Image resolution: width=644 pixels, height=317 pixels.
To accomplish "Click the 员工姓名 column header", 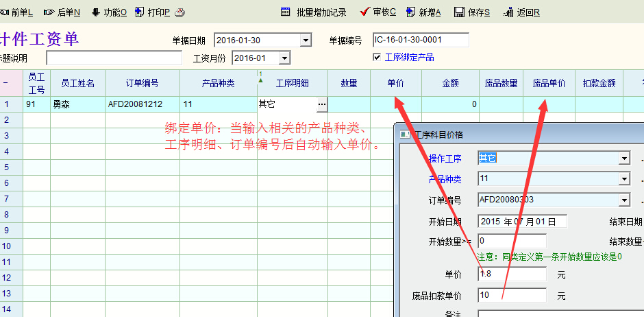I will [78, 84].
